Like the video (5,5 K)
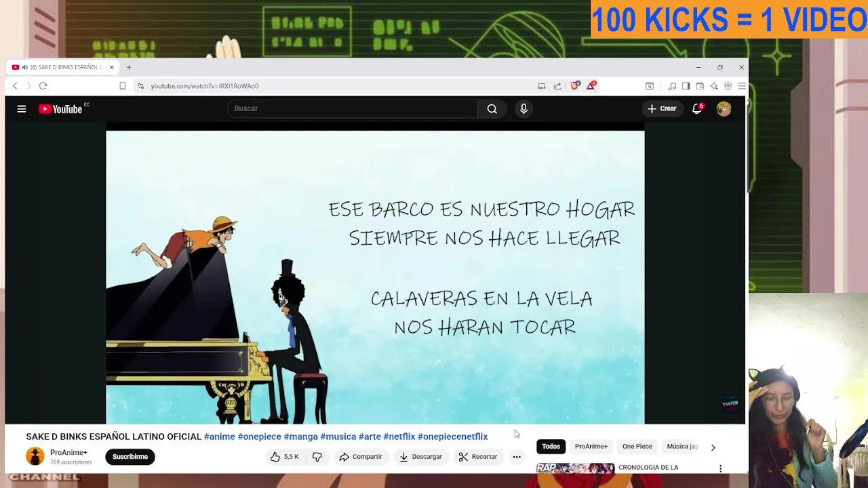 285,457
